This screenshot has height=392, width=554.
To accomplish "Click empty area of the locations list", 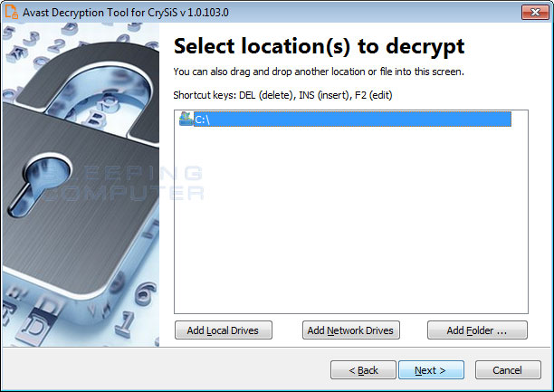I will click(351, 219).
